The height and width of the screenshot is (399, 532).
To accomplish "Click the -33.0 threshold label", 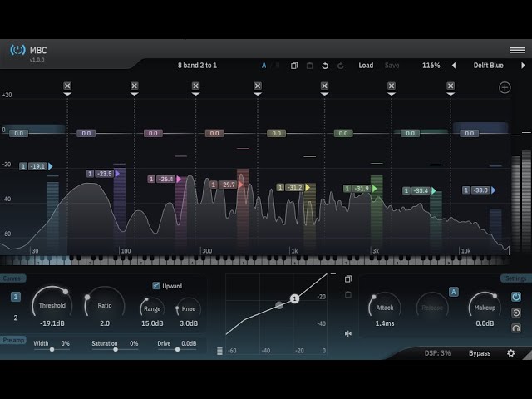I will [480, 190].
